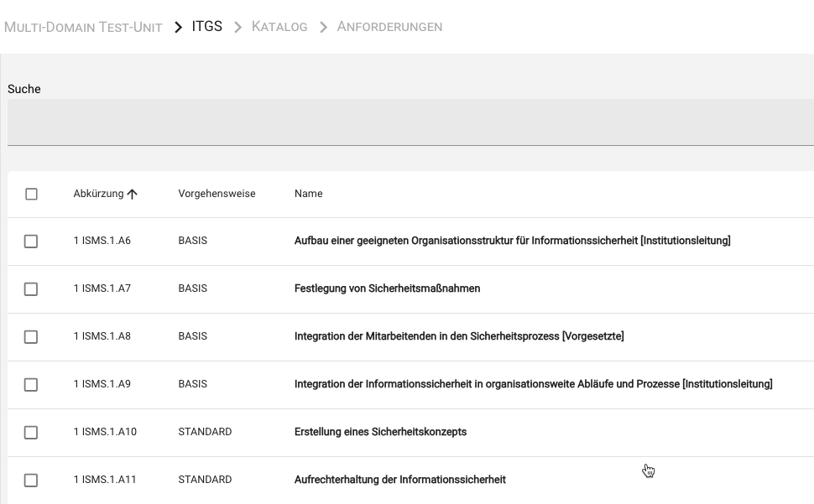Select all rows with header checkbox
This screenshot has height=504, width=814.
coord(30,192)
